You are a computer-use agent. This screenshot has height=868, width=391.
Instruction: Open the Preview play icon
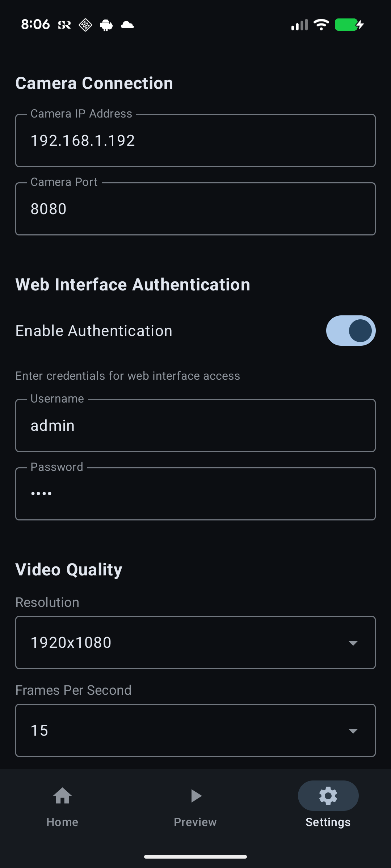pyautogui.click(x=195, y=796)
